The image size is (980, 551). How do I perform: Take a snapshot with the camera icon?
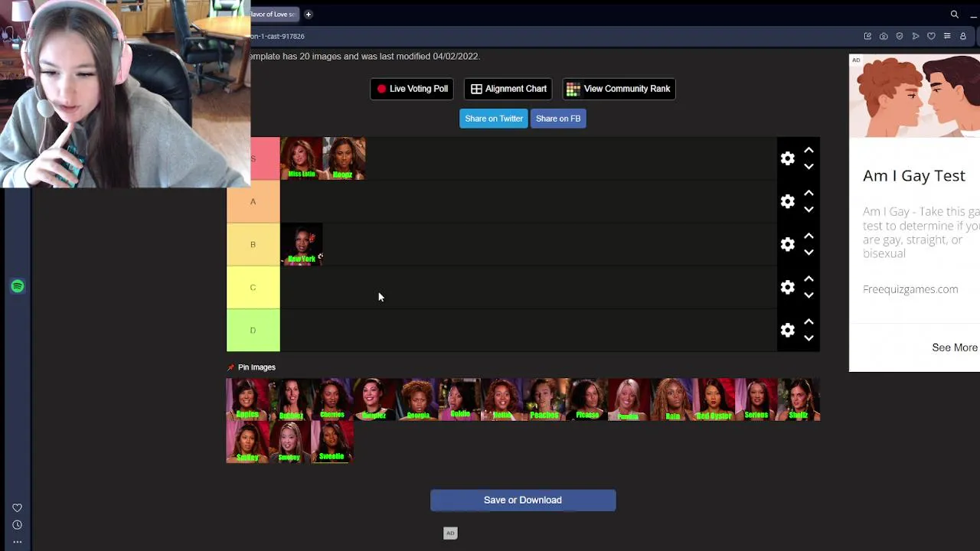(884, 36)
